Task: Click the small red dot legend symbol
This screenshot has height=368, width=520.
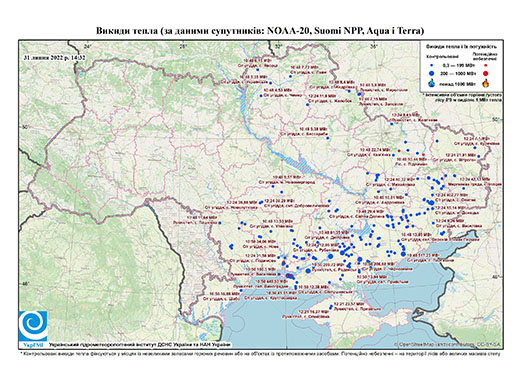Action: [x=486, y=66]
